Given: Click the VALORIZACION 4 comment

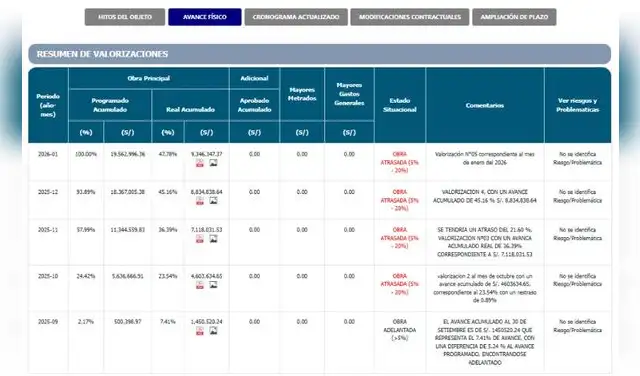Looking at the screenshot, I should coord(484,196).
